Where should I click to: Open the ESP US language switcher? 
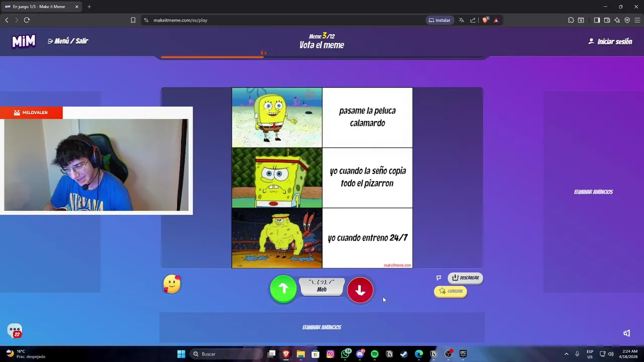pos(590,354)
